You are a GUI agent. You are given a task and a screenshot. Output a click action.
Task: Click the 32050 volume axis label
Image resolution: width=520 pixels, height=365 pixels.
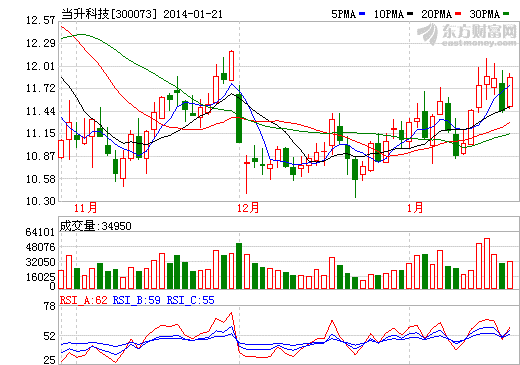[40, 262]
